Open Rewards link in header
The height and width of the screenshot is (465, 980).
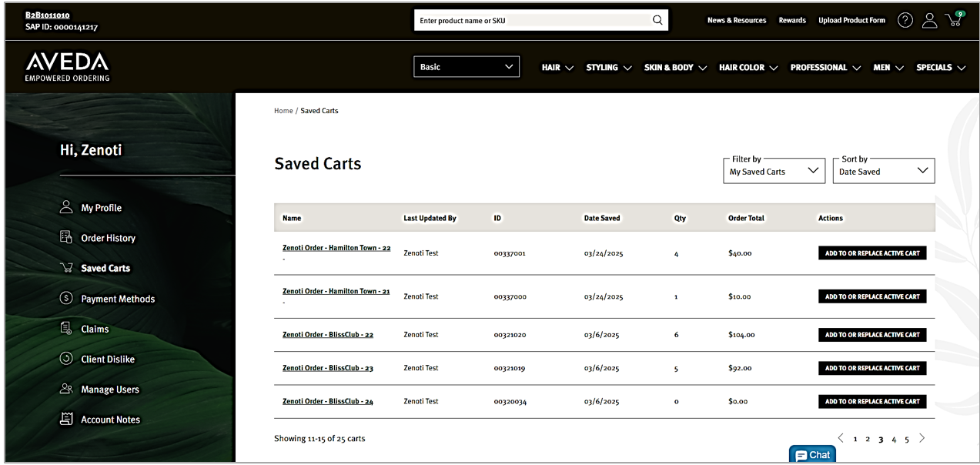coord(792,21)
